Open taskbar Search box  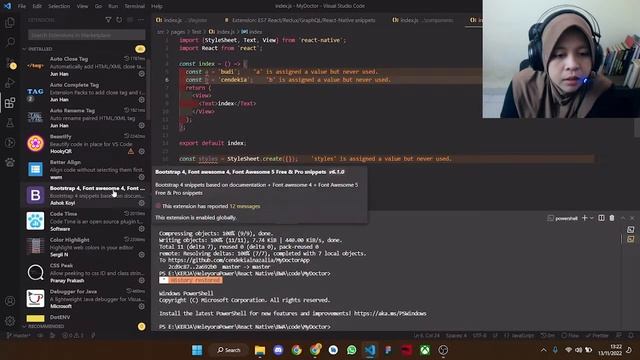pyautogui.click(x=229, y=350)
